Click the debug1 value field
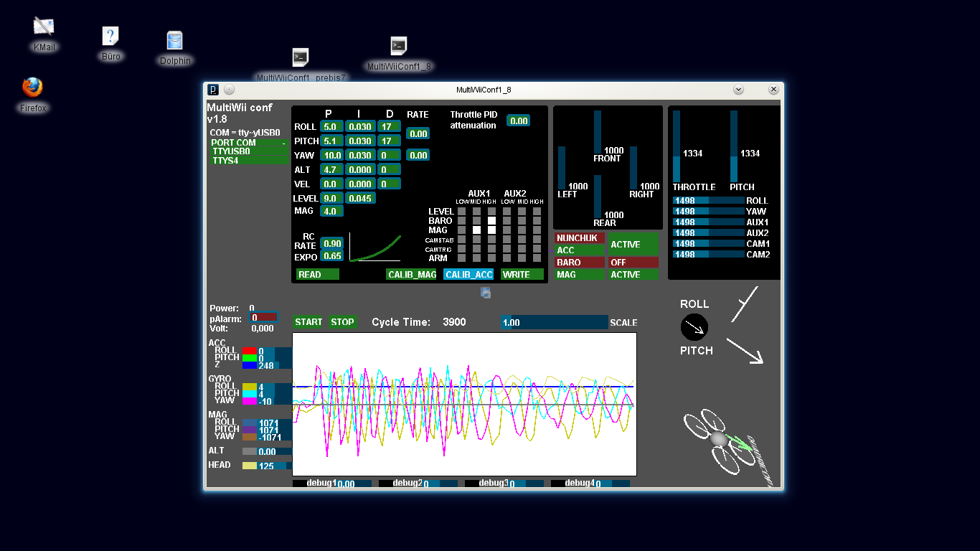 (353, 484)
